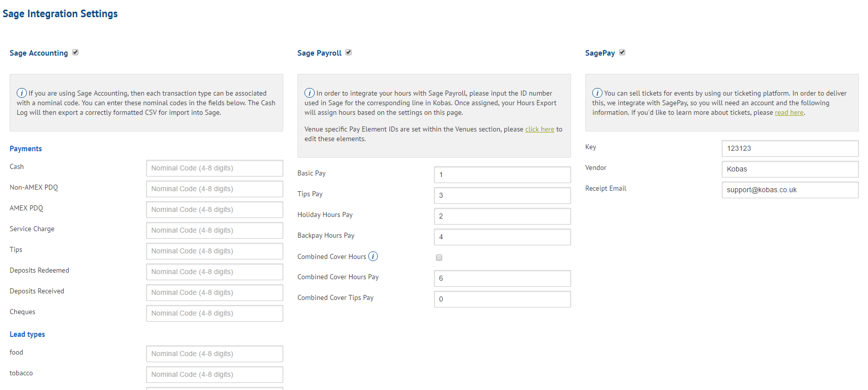Screen dimensions: 868x390
Task: Click the food lead type code field
Action: 214,354
